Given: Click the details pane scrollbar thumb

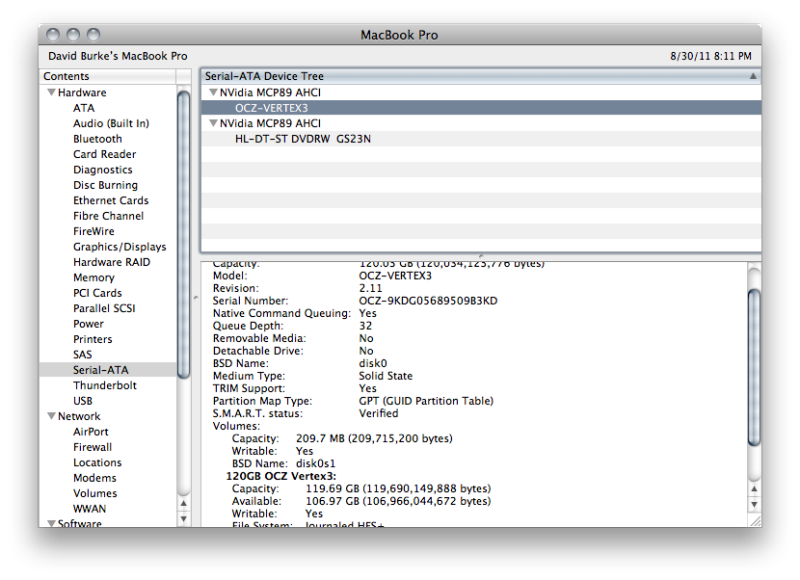Looking at the screenshot, I should click(754, 367).
